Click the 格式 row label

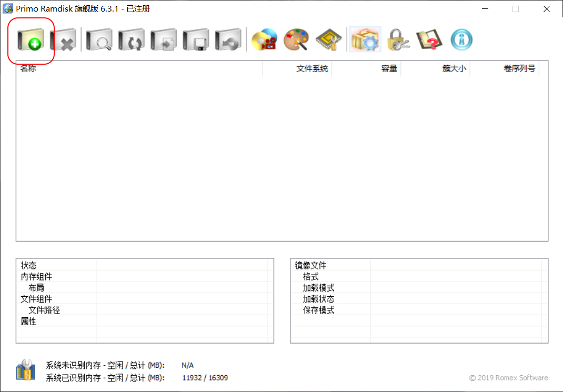[311, 276]
